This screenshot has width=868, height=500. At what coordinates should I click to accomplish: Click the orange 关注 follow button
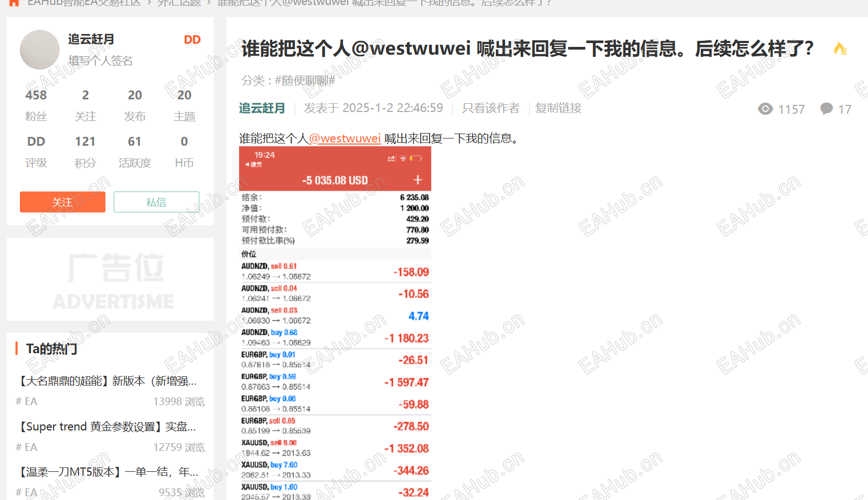pyautogui.click(x=62, y=202)
